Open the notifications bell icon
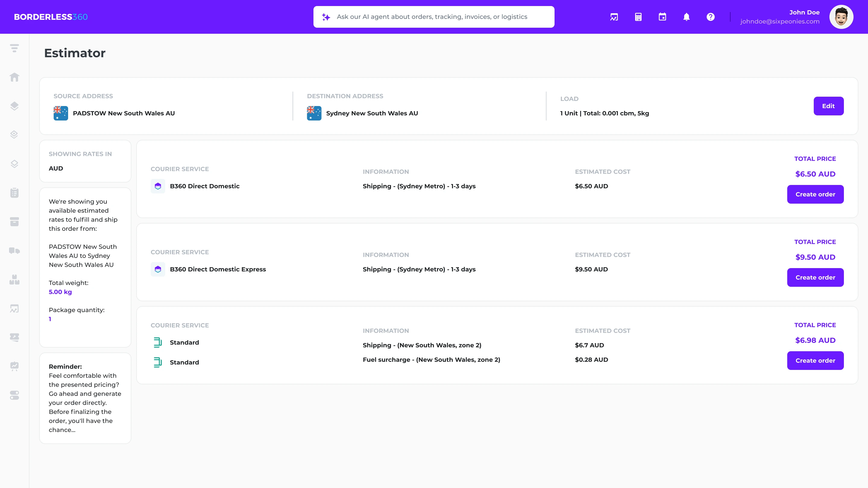 click(x=686, y=17)
